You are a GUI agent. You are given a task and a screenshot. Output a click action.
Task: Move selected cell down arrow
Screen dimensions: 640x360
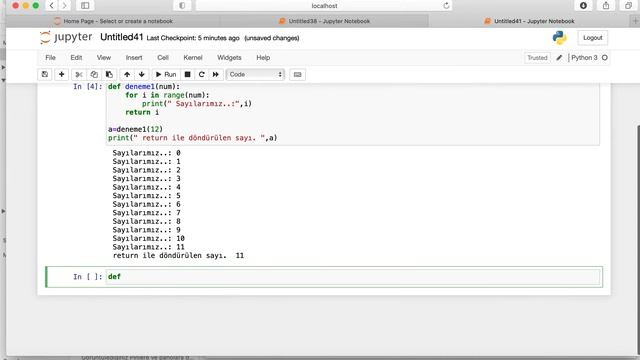142,74
